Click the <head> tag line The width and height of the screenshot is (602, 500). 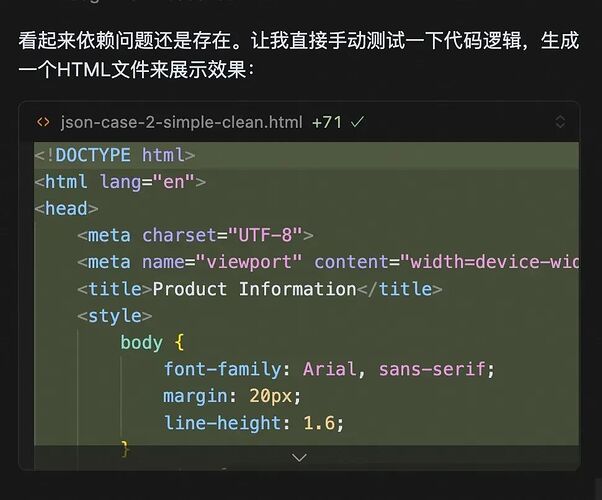click(x=66, y=209)
